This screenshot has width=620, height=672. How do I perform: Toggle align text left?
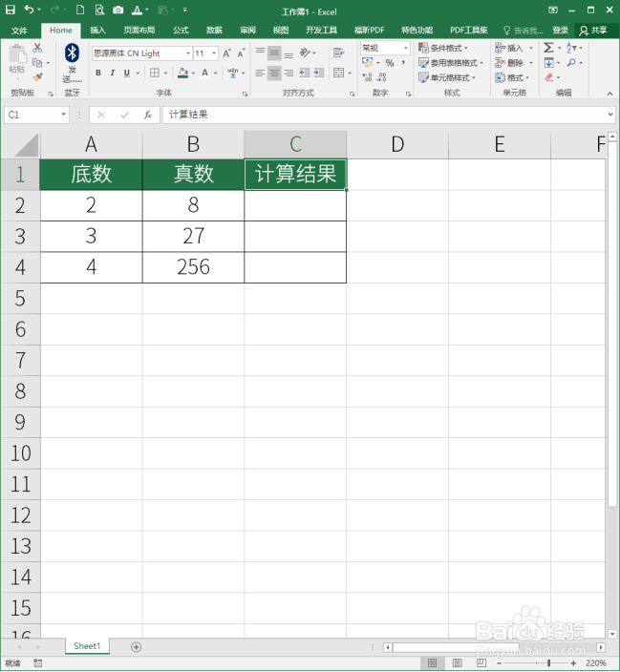click(x=260, y=73)
